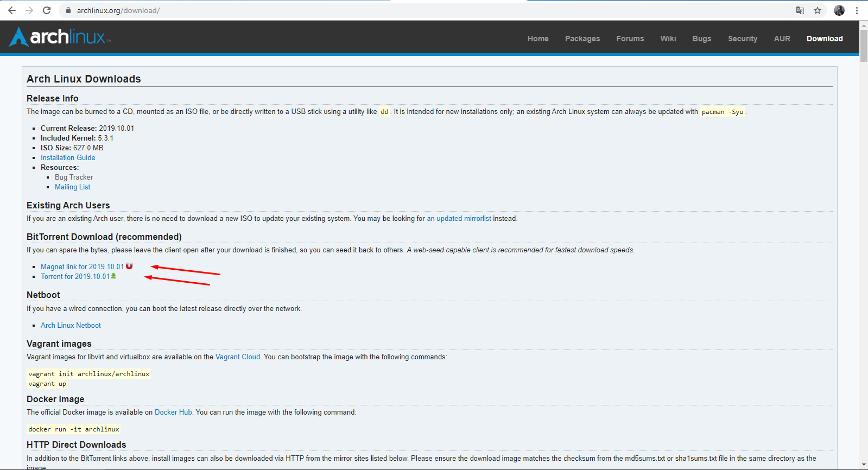Bookmark this page with the star icon
The image size is (868, 470).
(818, 10)
